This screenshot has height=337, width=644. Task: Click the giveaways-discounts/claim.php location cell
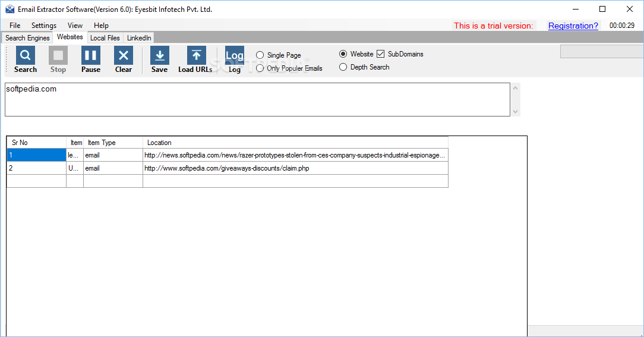click(296, 168)
